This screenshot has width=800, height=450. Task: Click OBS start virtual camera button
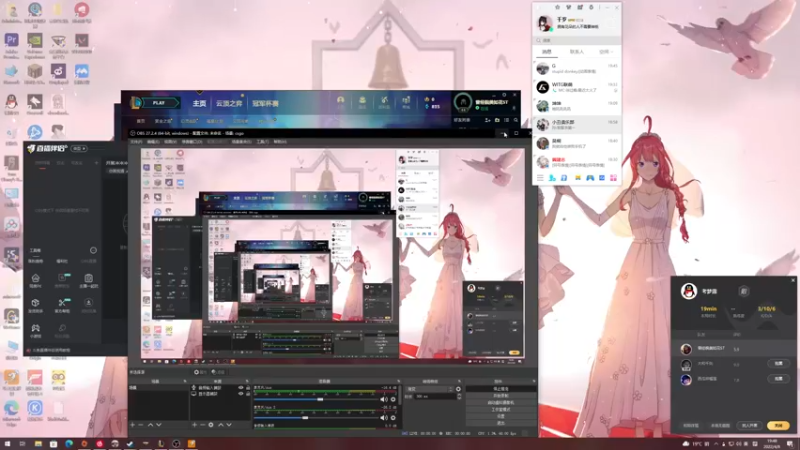tap(501, 403)
